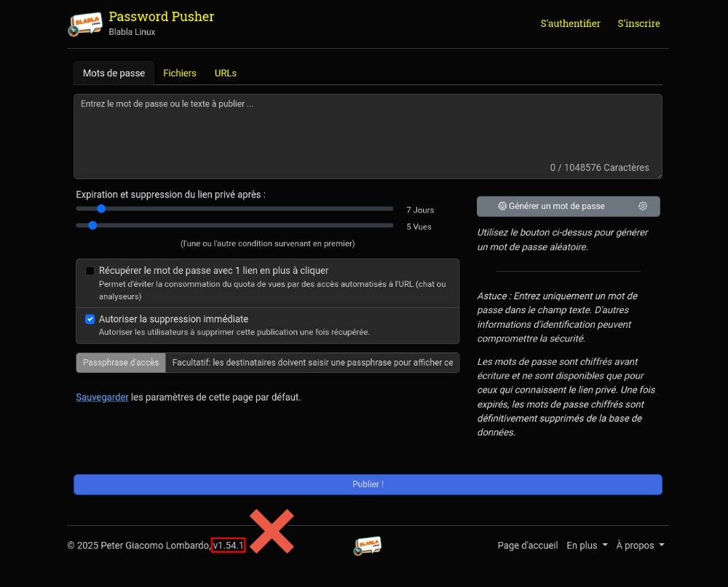Click the days expiration slider handle
The height and width of the screenshot is (587, 728).
(x=101, y=209)
